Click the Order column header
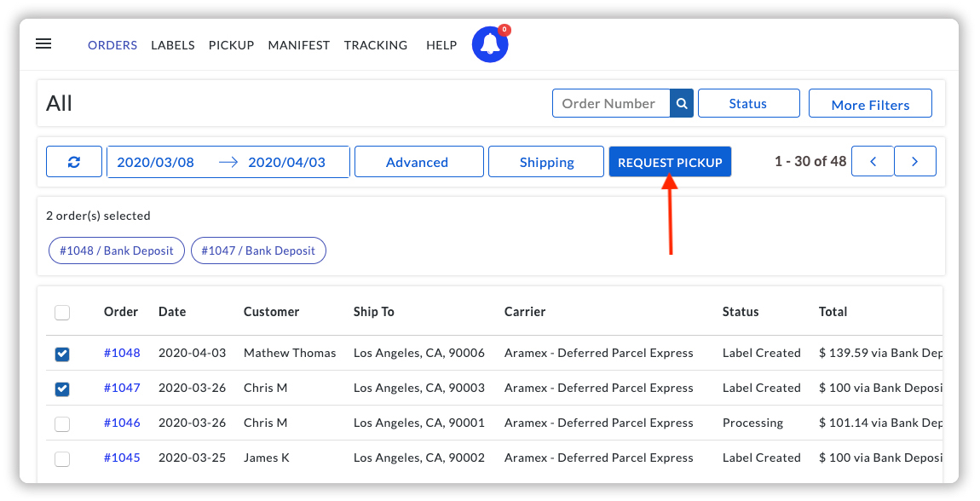 (x=121, y=312)
